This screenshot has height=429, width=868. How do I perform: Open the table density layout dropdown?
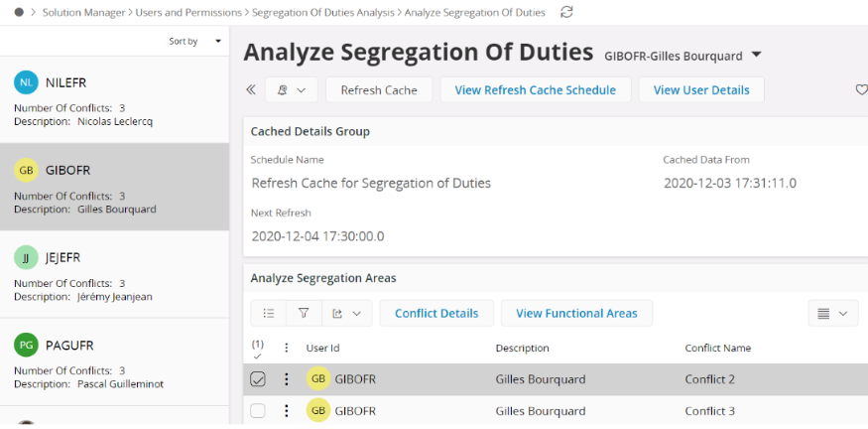(x=833, y=313)
